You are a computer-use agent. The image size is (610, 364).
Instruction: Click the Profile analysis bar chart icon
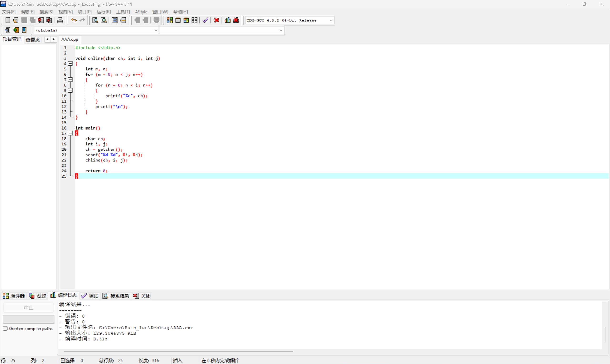[x=228, y=20]
